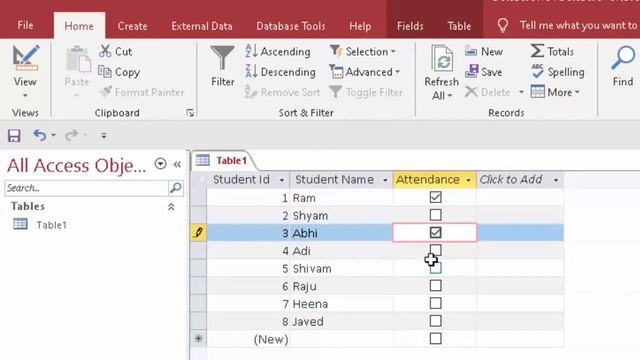Check attendance for Javed
This screenshot has width=640, height=360.
pyautogui.click(x=436, y=321)
